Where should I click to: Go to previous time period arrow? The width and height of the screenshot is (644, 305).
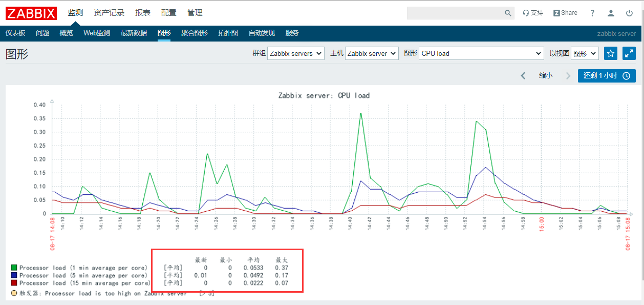523,76
